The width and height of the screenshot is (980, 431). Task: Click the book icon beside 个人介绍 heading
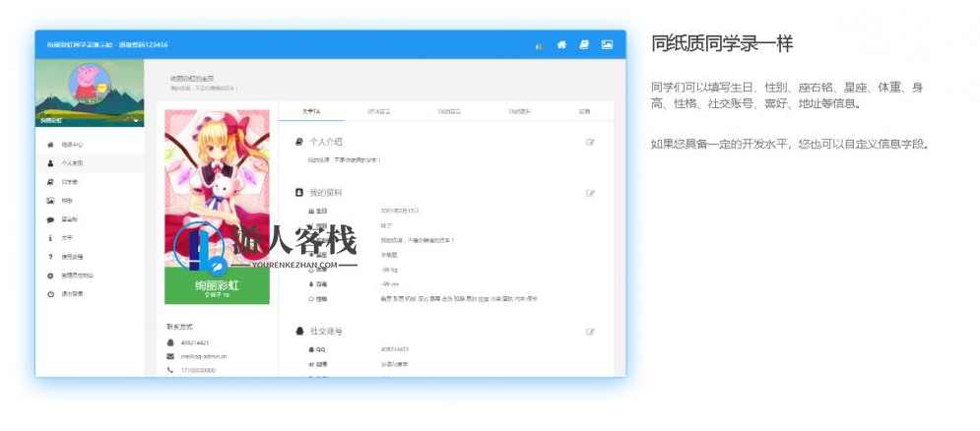pos(299,143)
